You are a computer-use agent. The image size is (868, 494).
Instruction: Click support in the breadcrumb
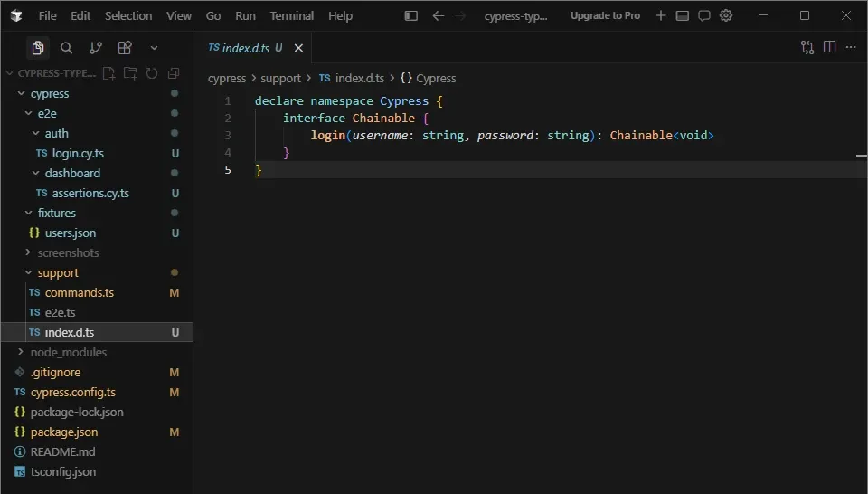pos(280,79)
